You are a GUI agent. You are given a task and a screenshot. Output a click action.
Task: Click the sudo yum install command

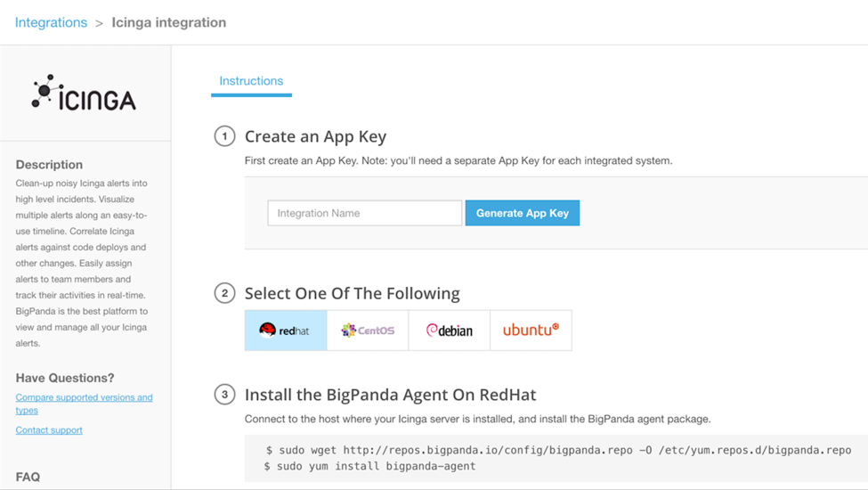pyautogui.click(x=369, y=466)
